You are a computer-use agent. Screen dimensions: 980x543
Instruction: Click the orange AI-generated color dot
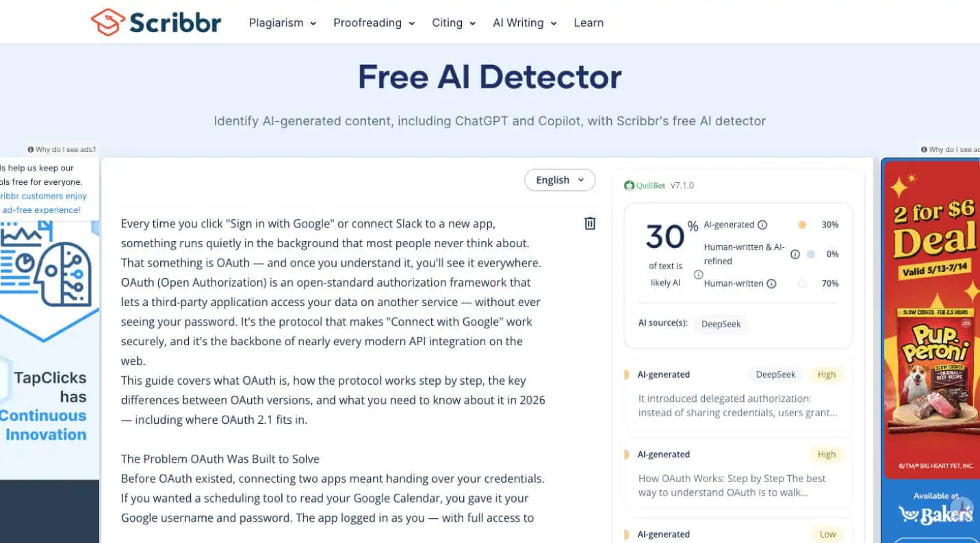[802, 225]
